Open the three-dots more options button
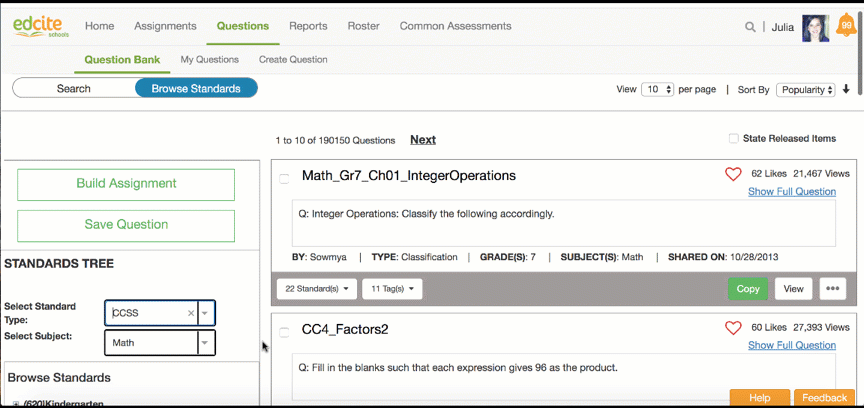Screen dimensions: 864x408 (832, 289)
